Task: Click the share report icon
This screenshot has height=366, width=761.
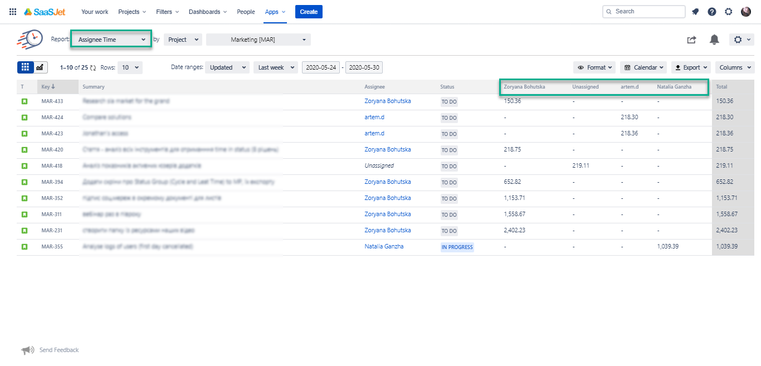Action: (x=691, y=40)
